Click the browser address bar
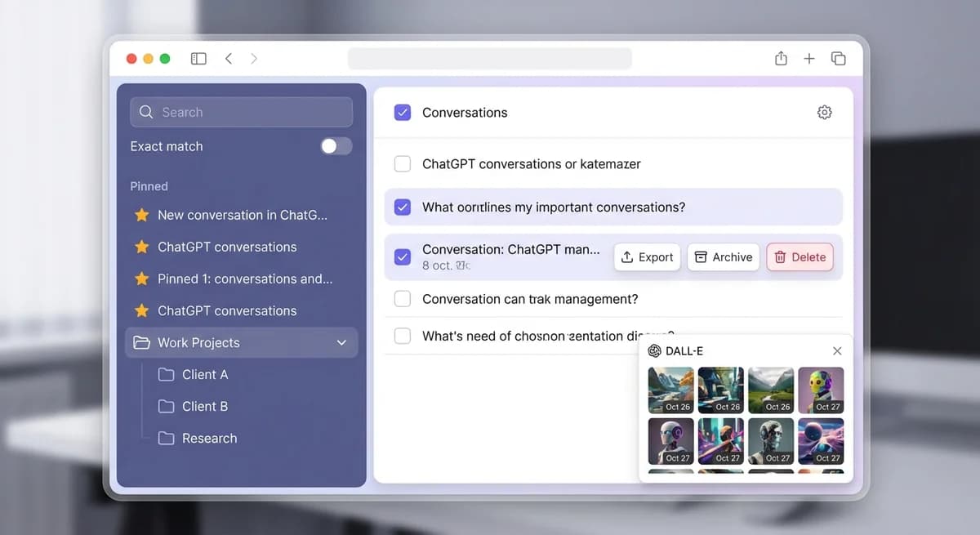 (x=490, y=59)
